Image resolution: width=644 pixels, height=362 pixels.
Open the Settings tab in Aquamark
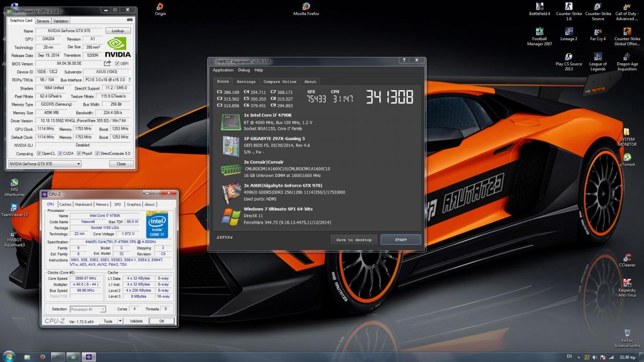tap(246, 82)
